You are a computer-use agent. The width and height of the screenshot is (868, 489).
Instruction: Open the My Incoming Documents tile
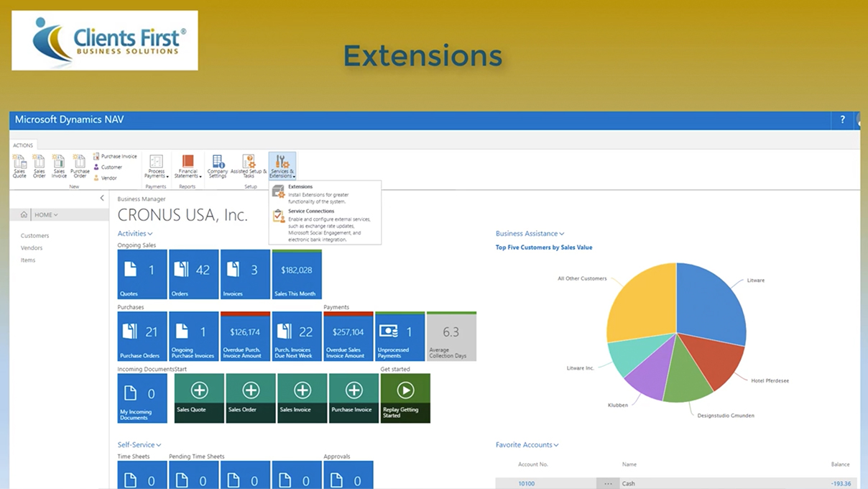(142, 398)
